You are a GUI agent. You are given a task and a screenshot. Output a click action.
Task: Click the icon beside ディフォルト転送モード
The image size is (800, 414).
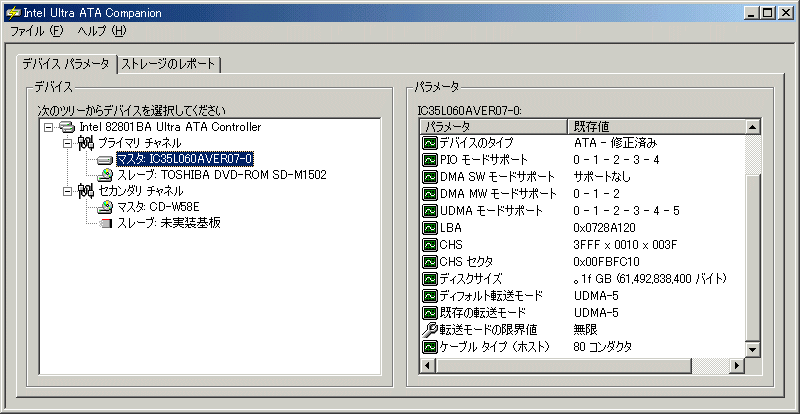pos(430,296)
